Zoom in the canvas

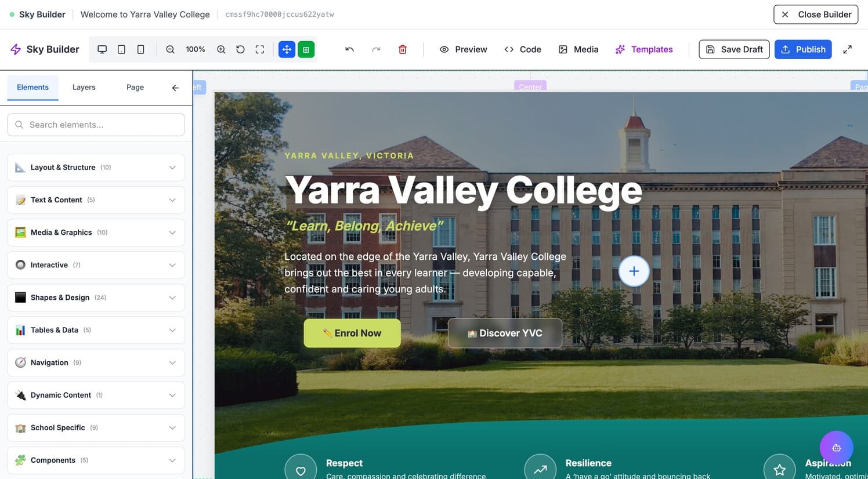point(221,49)
